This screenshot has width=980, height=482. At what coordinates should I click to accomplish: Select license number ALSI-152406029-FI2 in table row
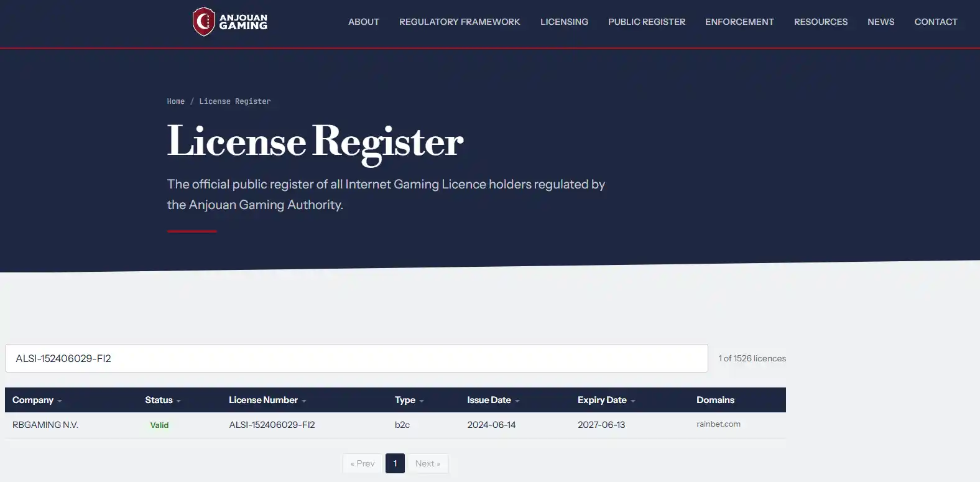tap(272, 425)
